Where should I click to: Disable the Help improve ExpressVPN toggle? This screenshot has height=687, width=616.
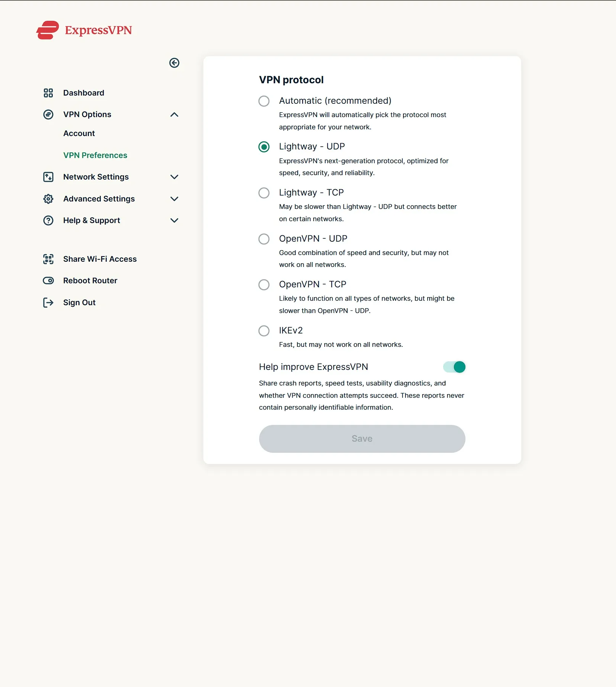pyautogui.click(x=454, y=367)
